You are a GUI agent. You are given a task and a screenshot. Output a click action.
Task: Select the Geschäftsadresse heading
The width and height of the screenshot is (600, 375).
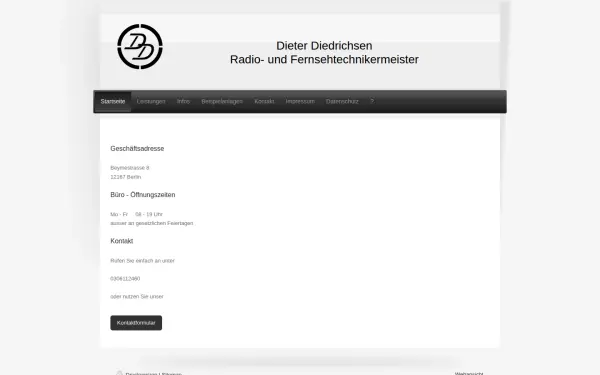137,148
